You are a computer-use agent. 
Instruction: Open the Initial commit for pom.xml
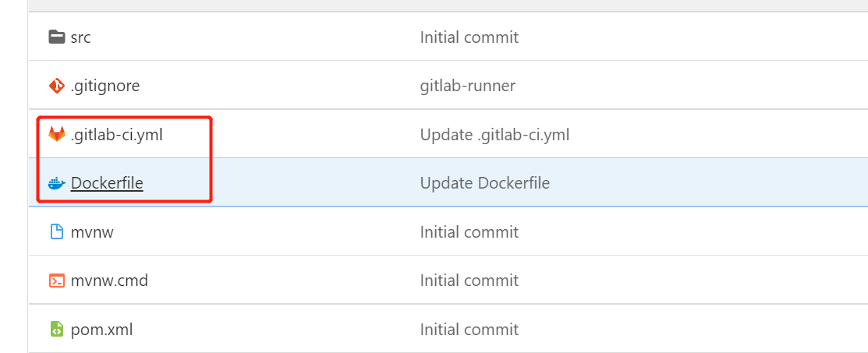(469, 329)
